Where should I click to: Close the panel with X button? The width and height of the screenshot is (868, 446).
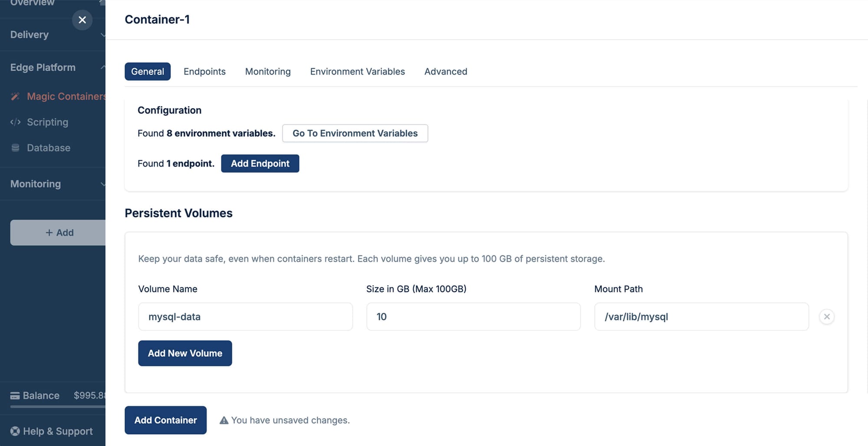(82, 20)
